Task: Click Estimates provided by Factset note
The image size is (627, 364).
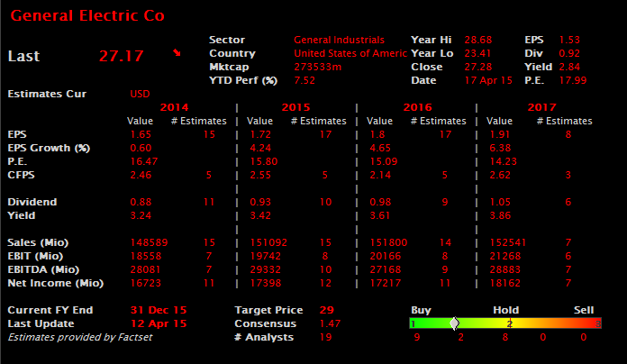Action: click(x=80, y=337)
